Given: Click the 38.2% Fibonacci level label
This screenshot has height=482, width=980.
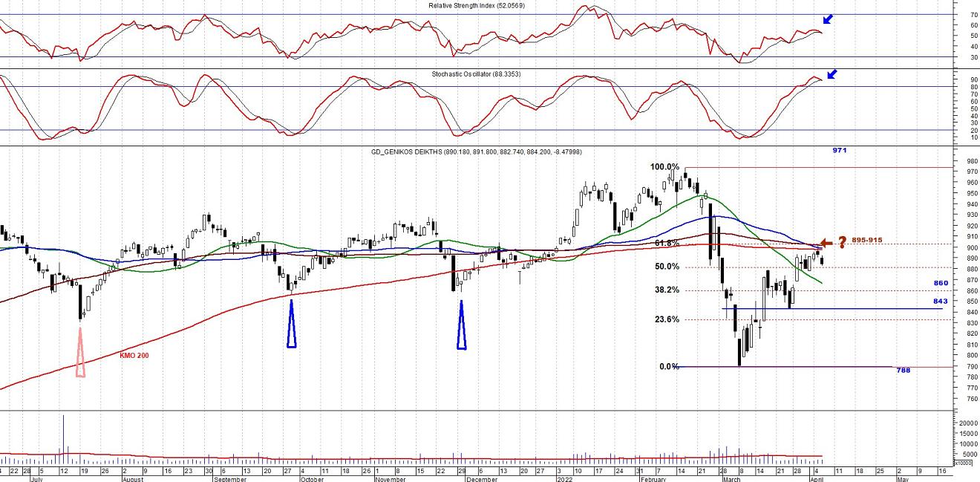Looking at the screenshot, I should (667, 290).
